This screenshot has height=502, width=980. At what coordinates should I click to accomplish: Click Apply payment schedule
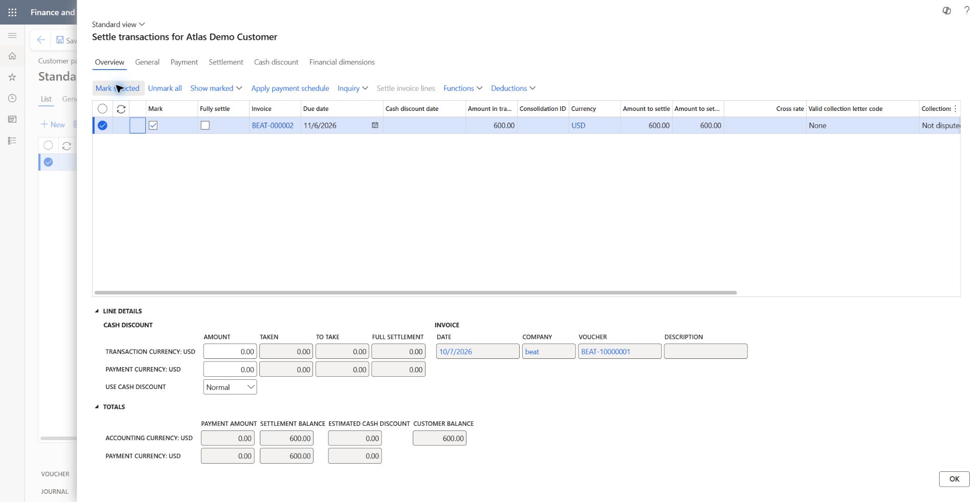pyautogui.click(x=290, y=88)
